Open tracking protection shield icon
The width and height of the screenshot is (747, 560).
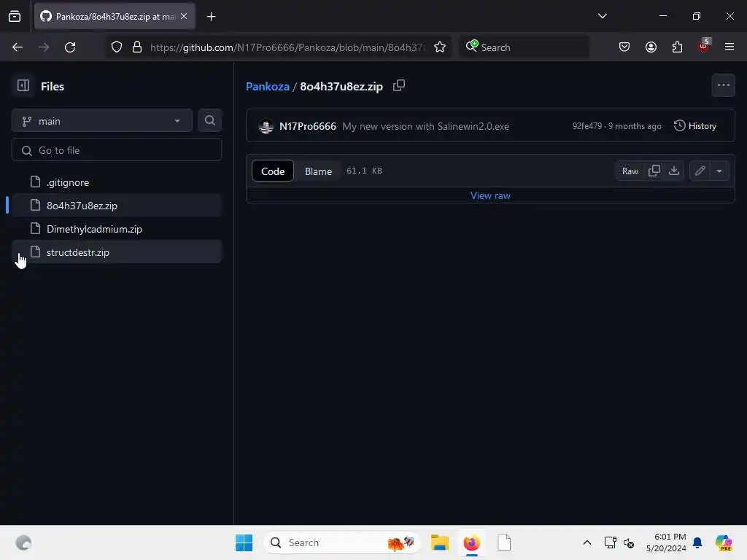[117, 47]
